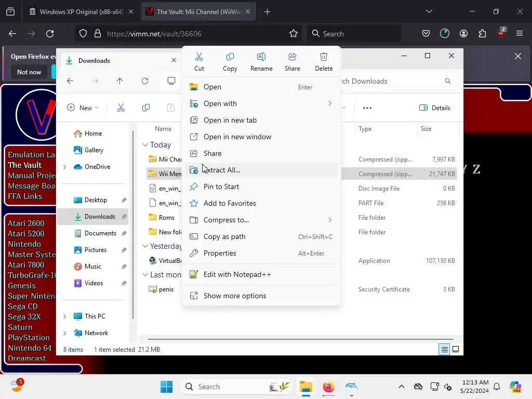
Task: Click Firefox address bar URL
Action: [154, 34]
